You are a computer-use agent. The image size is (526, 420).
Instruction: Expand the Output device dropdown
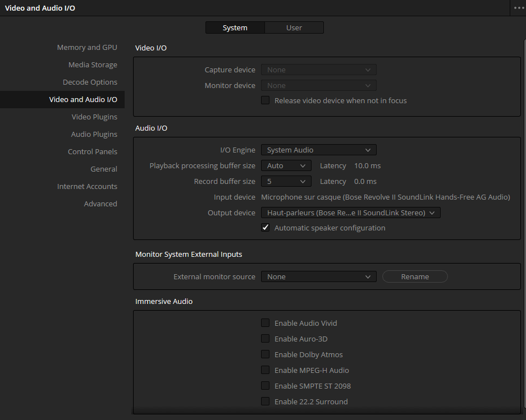point(350,213)
